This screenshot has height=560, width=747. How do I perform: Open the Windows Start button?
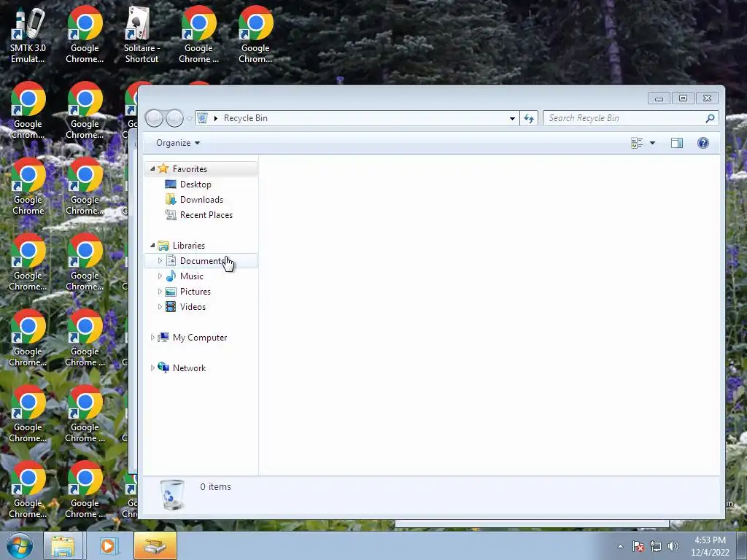[x=20, y=545]
